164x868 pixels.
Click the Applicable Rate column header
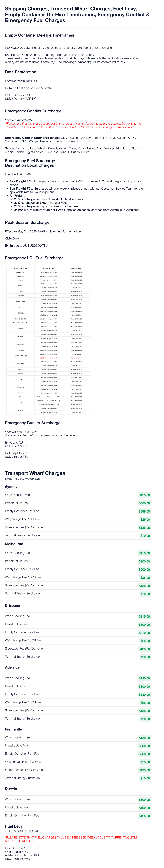[48, 268]
